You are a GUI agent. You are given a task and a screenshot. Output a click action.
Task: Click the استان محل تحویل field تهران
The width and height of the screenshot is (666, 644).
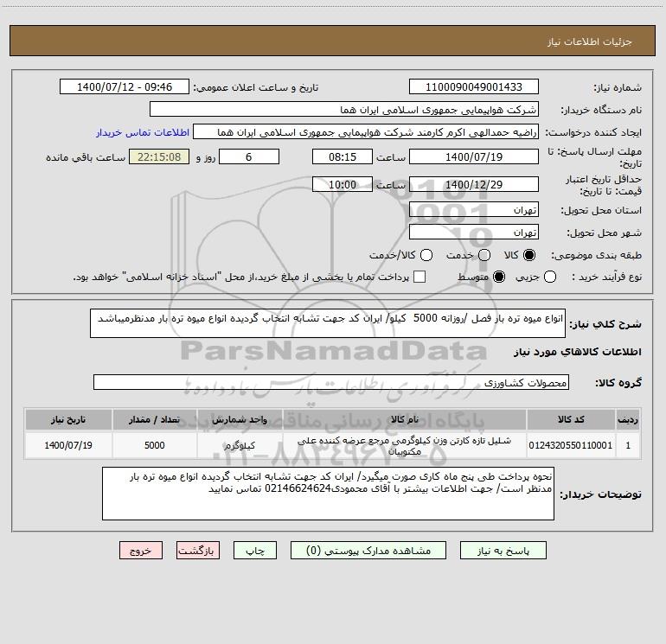[474, 210]
